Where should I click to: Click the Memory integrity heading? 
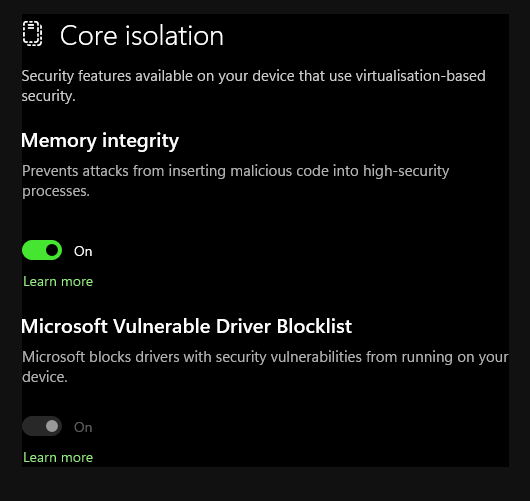point(100,141)
